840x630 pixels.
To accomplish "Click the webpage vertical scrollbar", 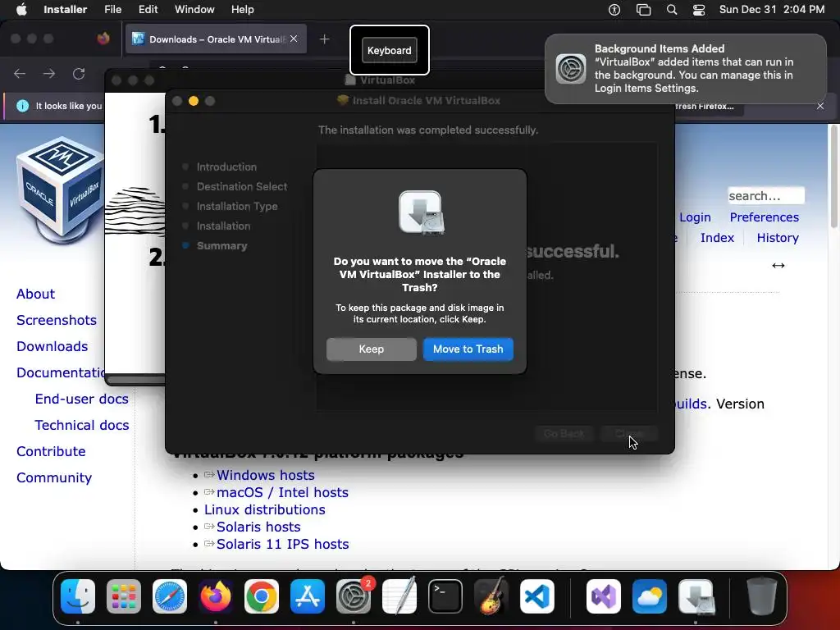I will point(833,177).
